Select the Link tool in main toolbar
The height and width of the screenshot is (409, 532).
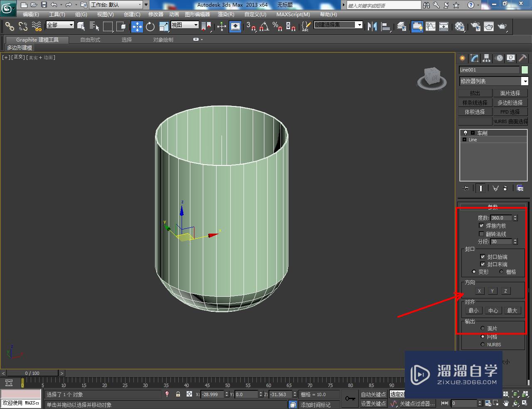click(10, 27)
